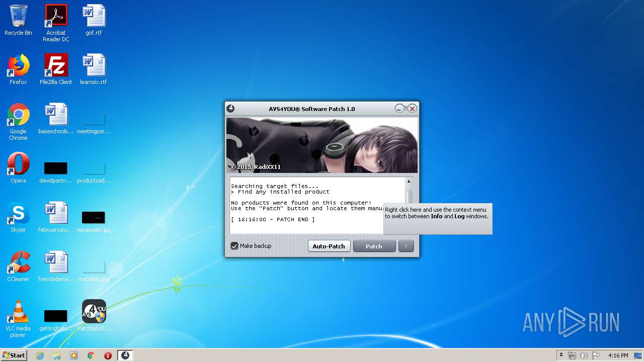Viewport: 644px width, 362px height.
Task: Open Firefox desktop shortcut
Action: click(18, 69)
